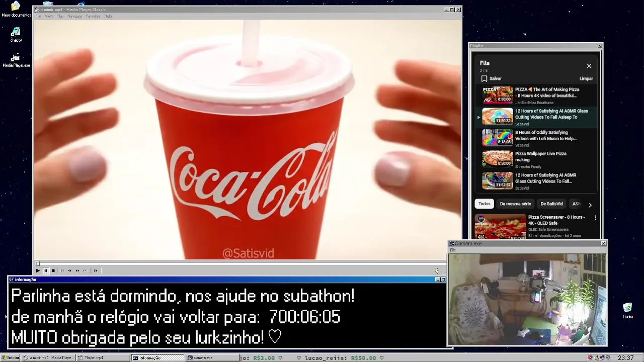Click the Salvar bookmark icon in queue
The height and width of the screenshot is (362, 644).
click(484, 78)
